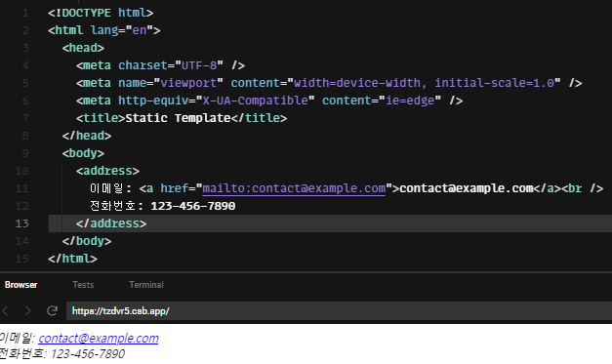This screenshot has height=364, width=612.
Task: Click line number 1 in gutter
Action: tap(25, 13)
